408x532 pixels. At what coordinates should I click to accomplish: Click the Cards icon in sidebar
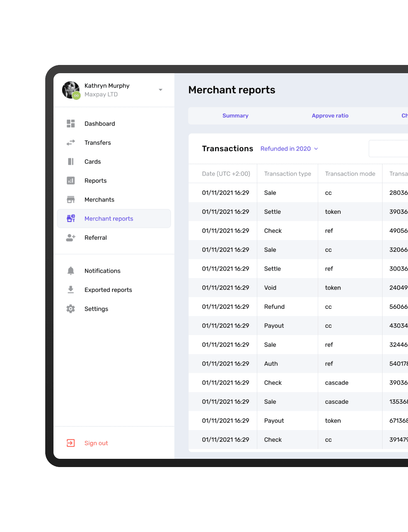71,162
